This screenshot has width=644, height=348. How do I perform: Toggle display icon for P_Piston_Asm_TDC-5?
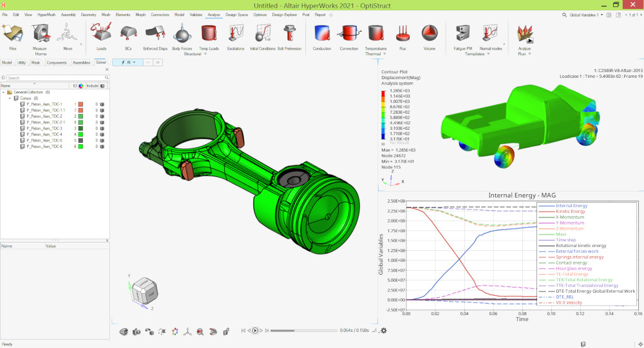pos(102,140)
